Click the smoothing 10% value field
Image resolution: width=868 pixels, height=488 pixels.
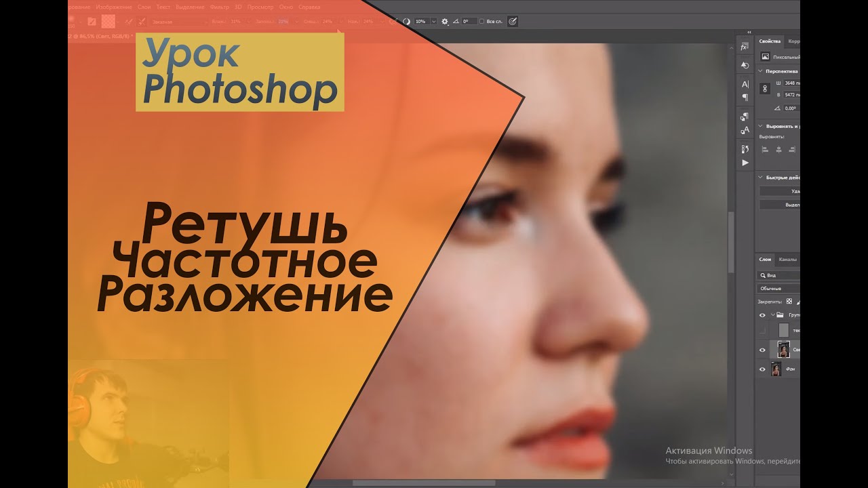pos(421,22)
